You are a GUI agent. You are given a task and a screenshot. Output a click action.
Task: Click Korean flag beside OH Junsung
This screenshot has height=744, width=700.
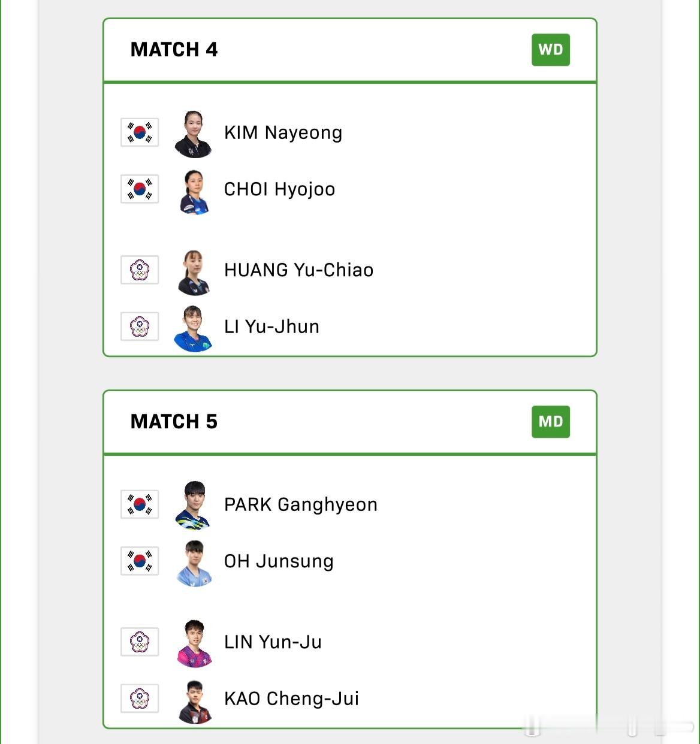[x=140, y=561]
